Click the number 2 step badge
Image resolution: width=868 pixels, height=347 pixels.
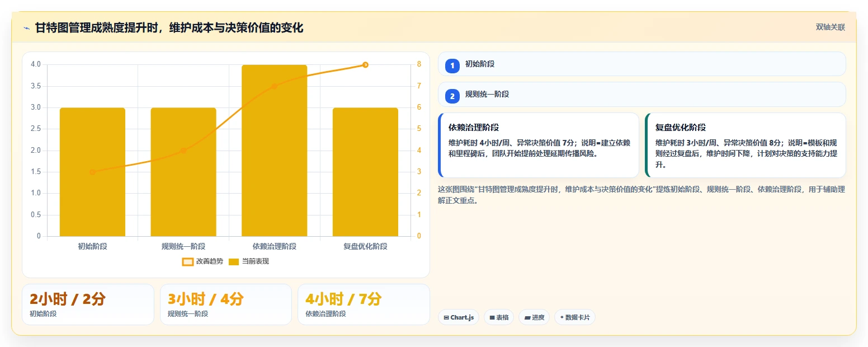452,96
